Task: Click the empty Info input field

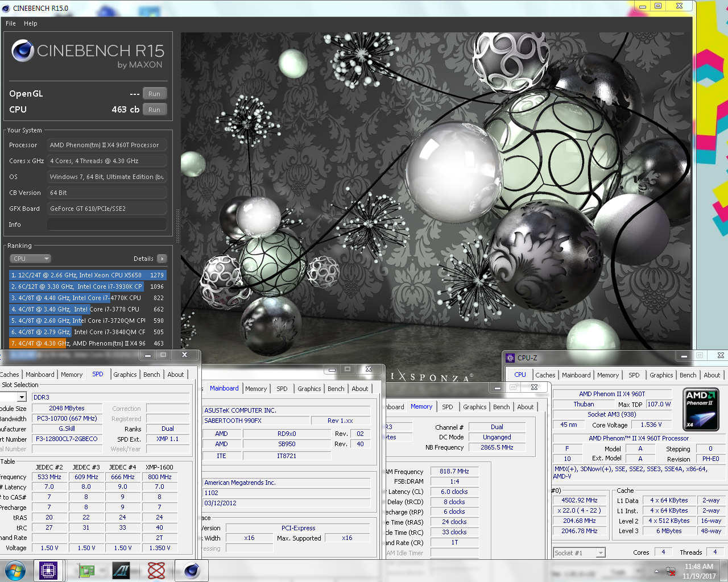Action: click(107, 225)
